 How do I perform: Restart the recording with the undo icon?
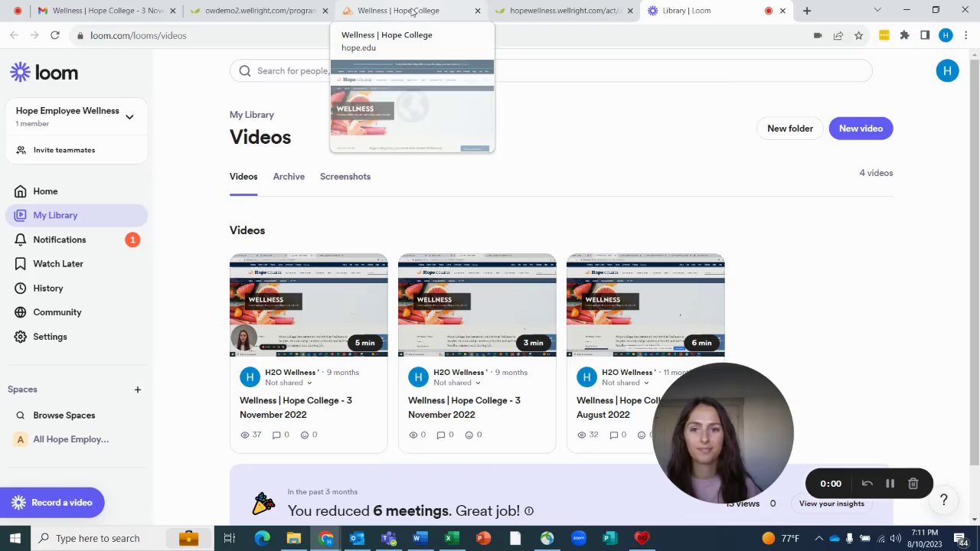(867, 484)
